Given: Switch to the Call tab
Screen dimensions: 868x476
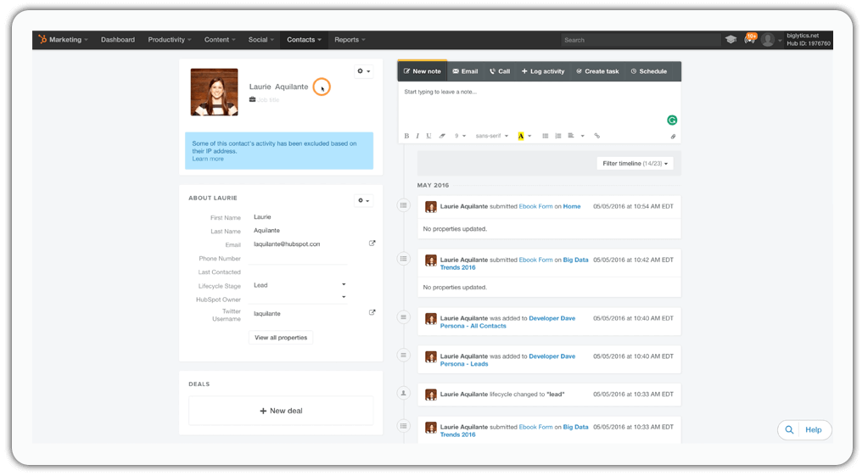Looking at the screenshot, I should pyautogui.click(x=499, y=70).
